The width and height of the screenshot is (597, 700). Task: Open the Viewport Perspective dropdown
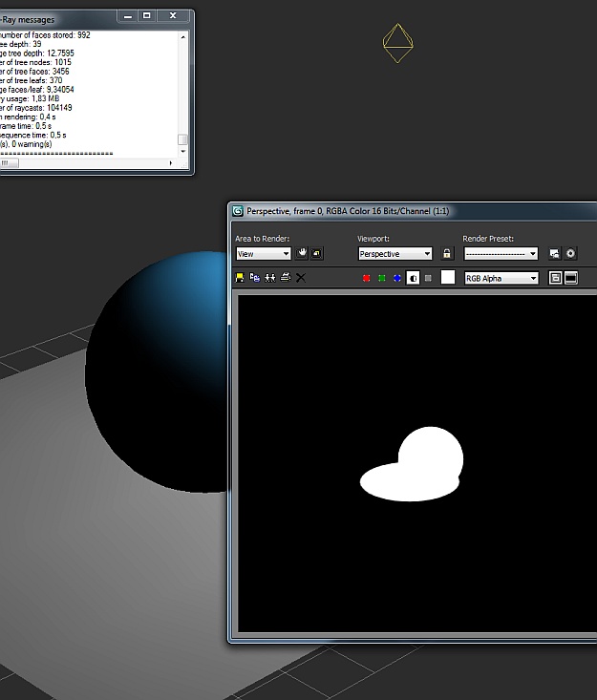point(395,254)
